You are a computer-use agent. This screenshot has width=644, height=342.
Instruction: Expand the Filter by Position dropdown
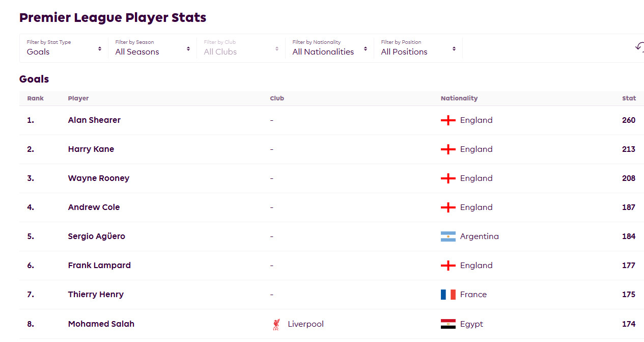[x=418, y=48]
